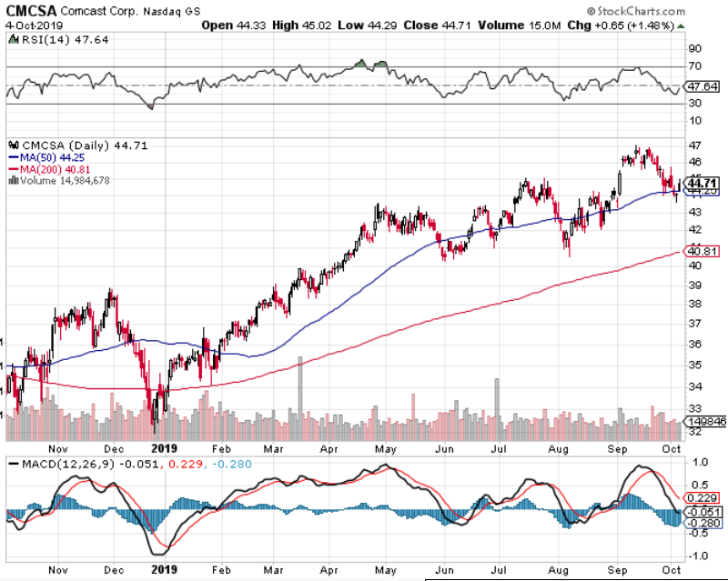728x581 pixels.
Task: Click Jun on the MACD panel time axis
Action: [x=444, y=569]
